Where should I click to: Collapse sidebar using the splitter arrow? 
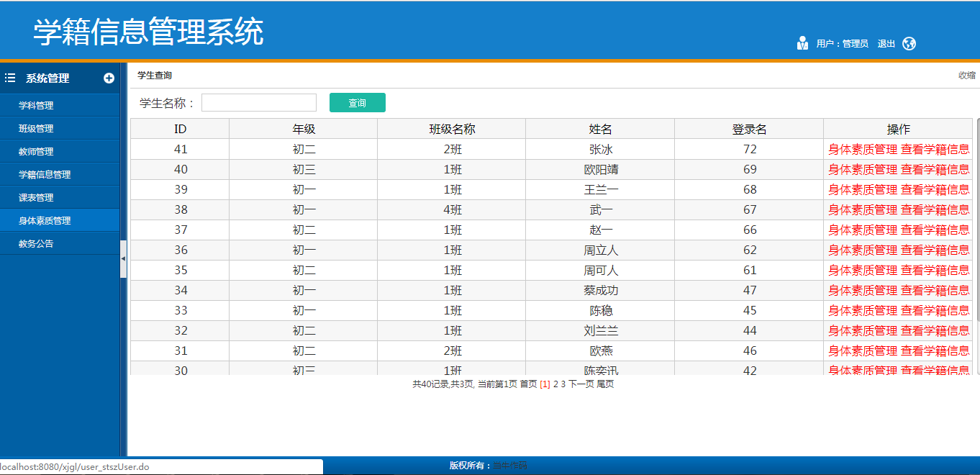click(x=123, y=258)
